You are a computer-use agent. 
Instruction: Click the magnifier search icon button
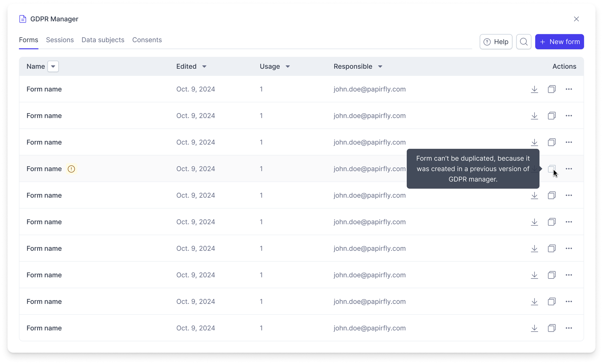point(524,42)
